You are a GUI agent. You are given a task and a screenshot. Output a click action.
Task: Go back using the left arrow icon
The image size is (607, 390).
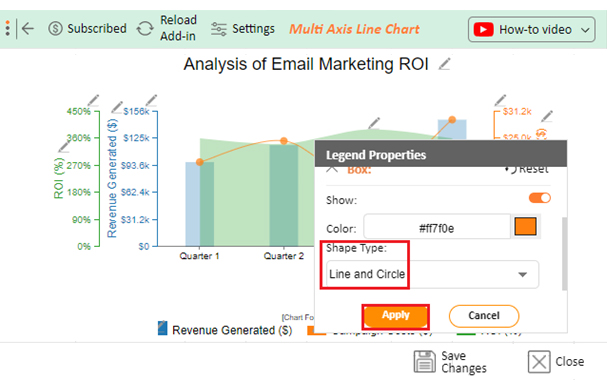coord(27,29)
